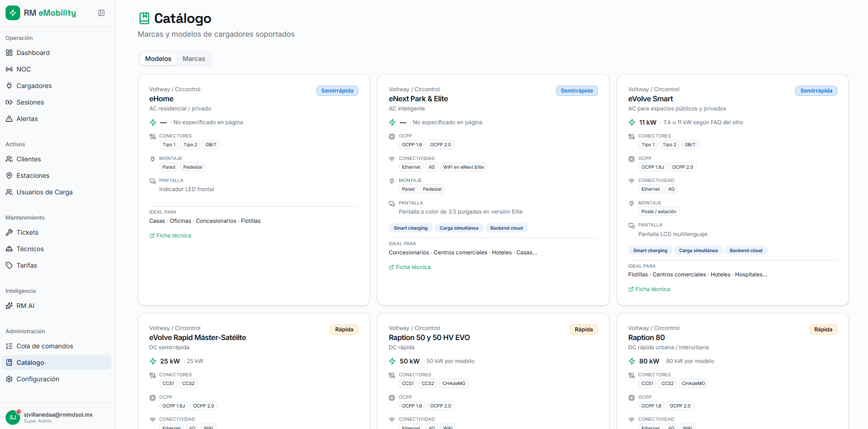868x429 pixels.
Task: Click the 50 kW power value
Action: pyautogui.click(x=410, y=361)
